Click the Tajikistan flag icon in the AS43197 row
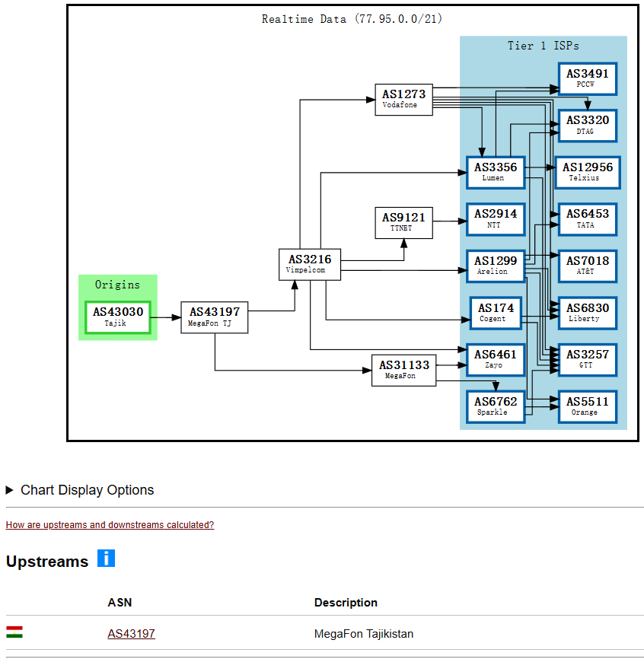Image resolution: width=644 pixels, height=659 pixels. coord(14,632)
